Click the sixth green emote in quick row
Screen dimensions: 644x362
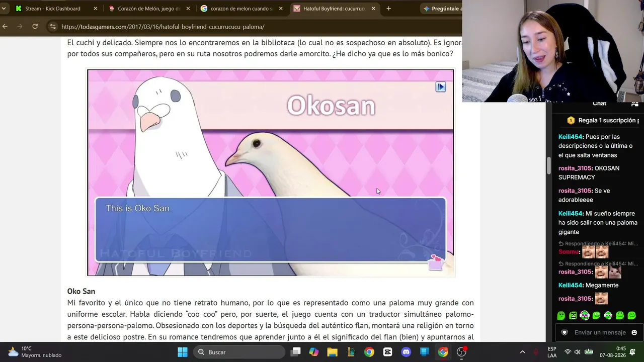click(x=620, y=316)
